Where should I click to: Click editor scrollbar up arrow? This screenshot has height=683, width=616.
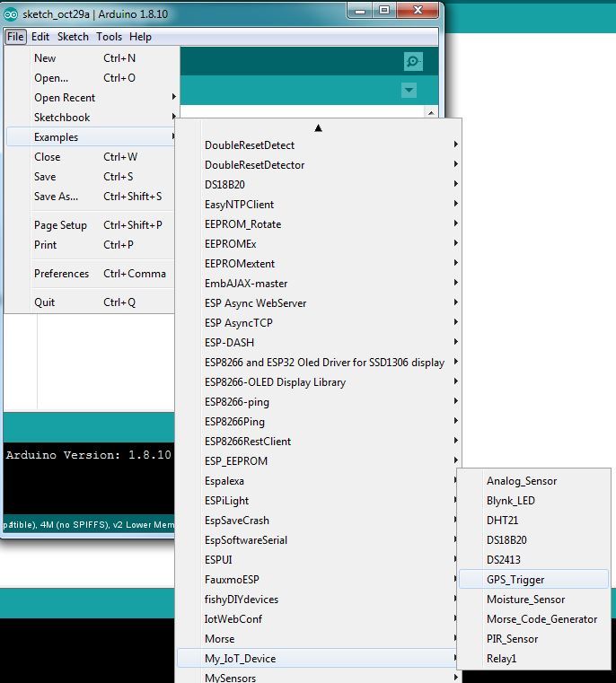(431, 113)
